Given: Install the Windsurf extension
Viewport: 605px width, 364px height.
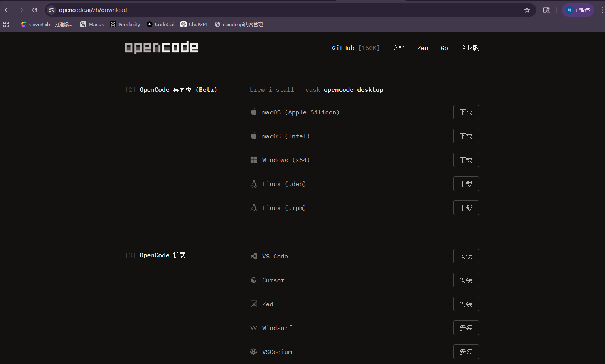Looking at the screenshot, I should tap(466, 328).
